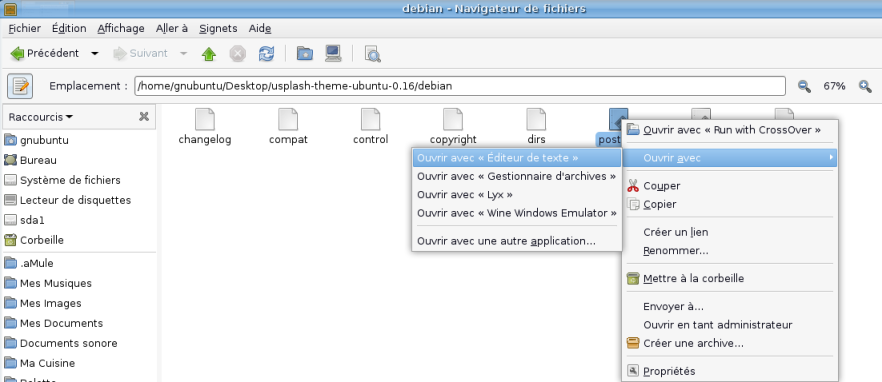This screenshot has width=882, height=382.
Task: Toggle text-based location entry button
Action: pos(20,86)
